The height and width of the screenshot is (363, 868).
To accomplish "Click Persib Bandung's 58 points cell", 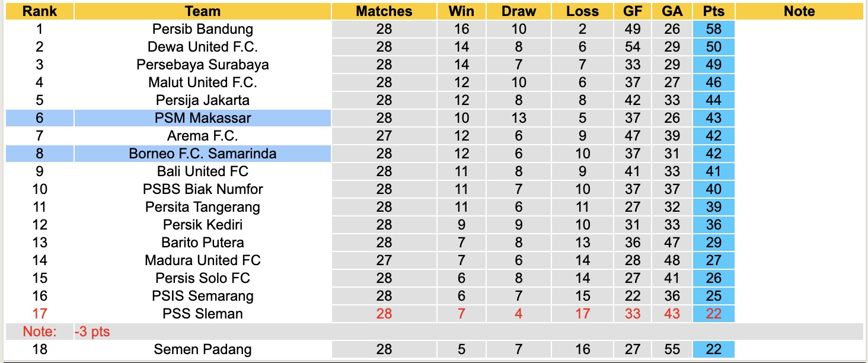I will coord(713,29).
